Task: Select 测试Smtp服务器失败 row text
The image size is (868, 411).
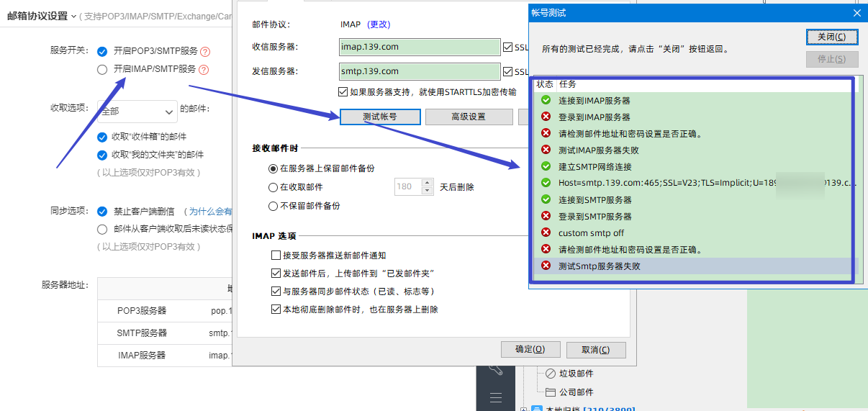Action: (600, 266)
